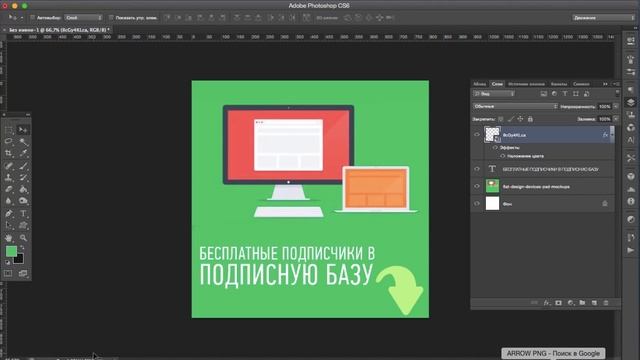Switch to the Character tab
The height and width of the screenshot is (360, 640).
coord(581,84)
